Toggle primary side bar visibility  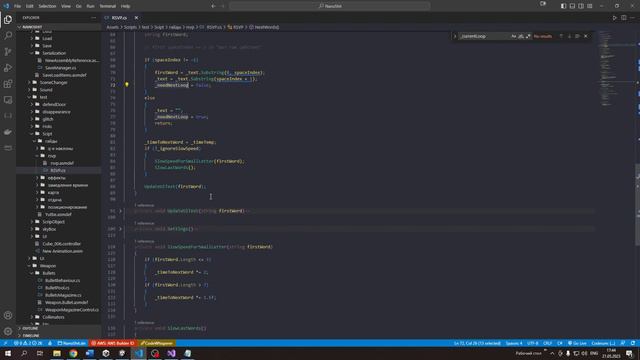[x=563, y=6]
